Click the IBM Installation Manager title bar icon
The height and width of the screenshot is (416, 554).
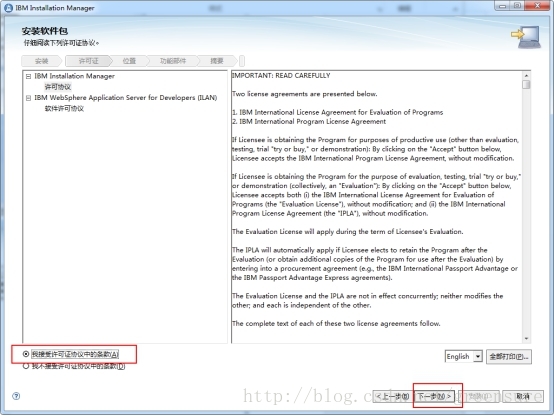coord(8,8)
